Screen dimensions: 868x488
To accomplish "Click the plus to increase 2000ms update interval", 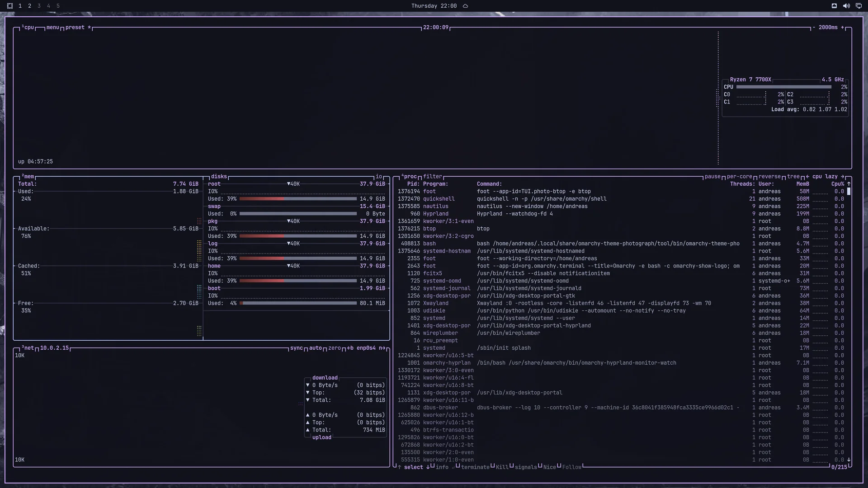I will [x=842, y=28].
